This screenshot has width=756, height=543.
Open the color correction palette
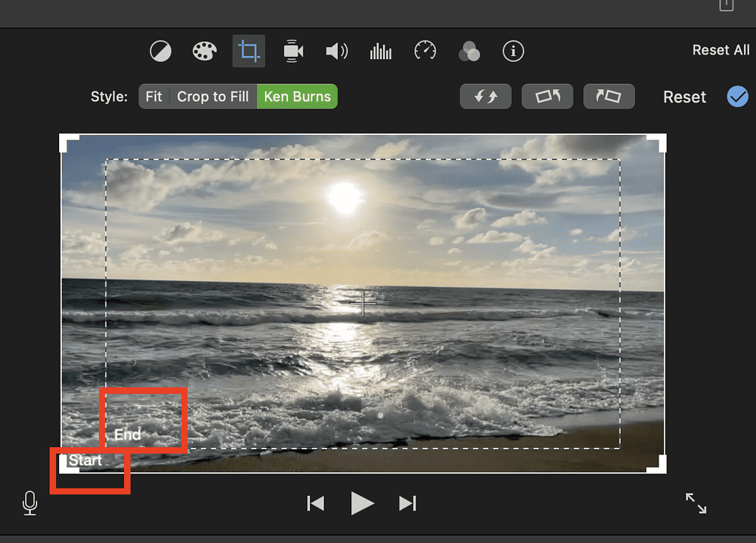click(x=205, y=51)
